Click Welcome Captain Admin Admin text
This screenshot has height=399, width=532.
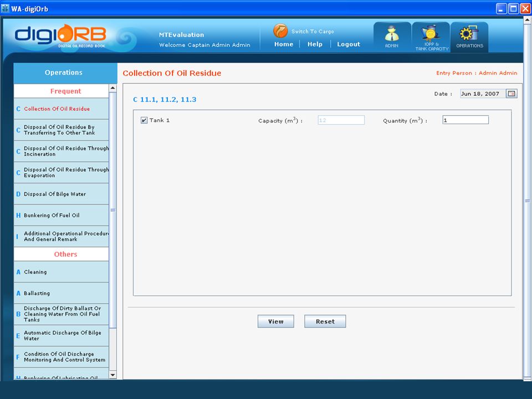[204, 45]
